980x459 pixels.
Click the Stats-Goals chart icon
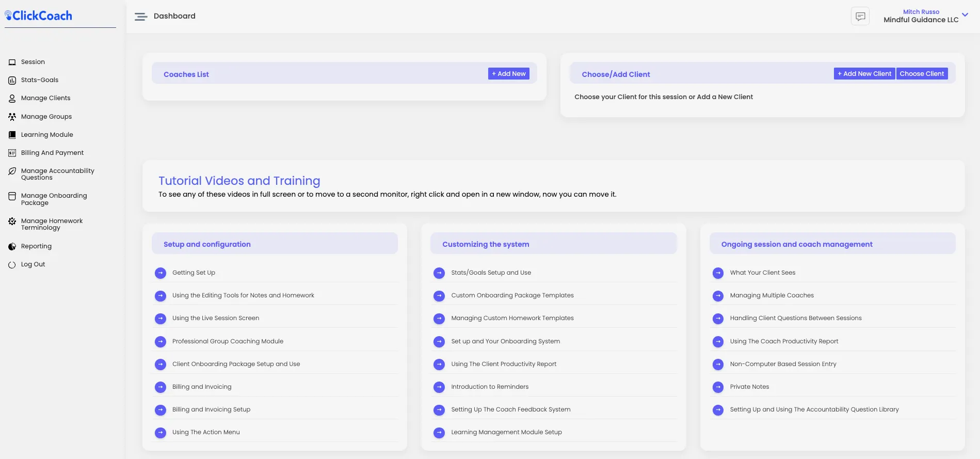[12, 80]
